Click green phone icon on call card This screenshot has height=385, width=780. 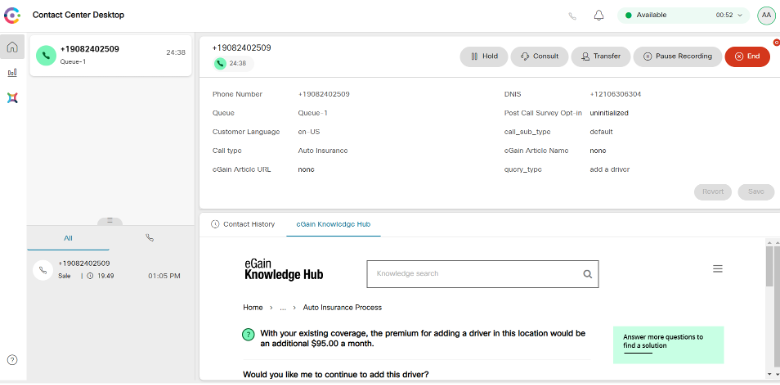pyautogui.click(x=46, y=55)
